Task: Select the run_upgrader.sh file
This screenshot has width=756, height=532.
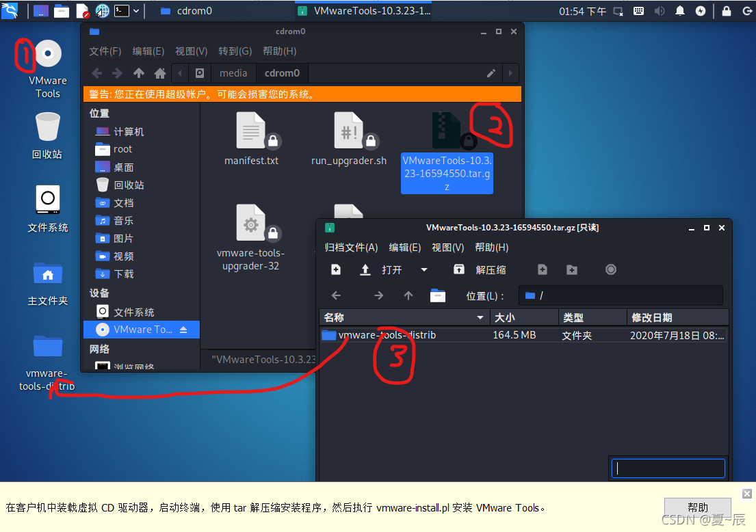Action: [x=349, y=139]
